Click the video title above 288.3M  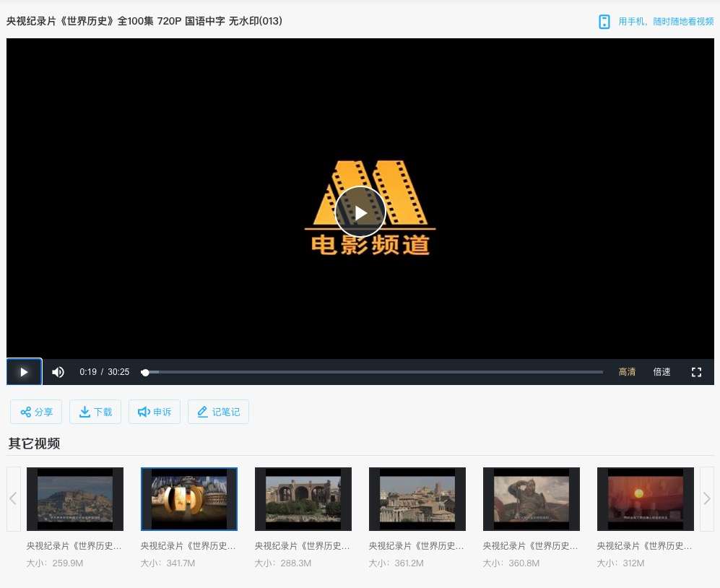point(302,545)
